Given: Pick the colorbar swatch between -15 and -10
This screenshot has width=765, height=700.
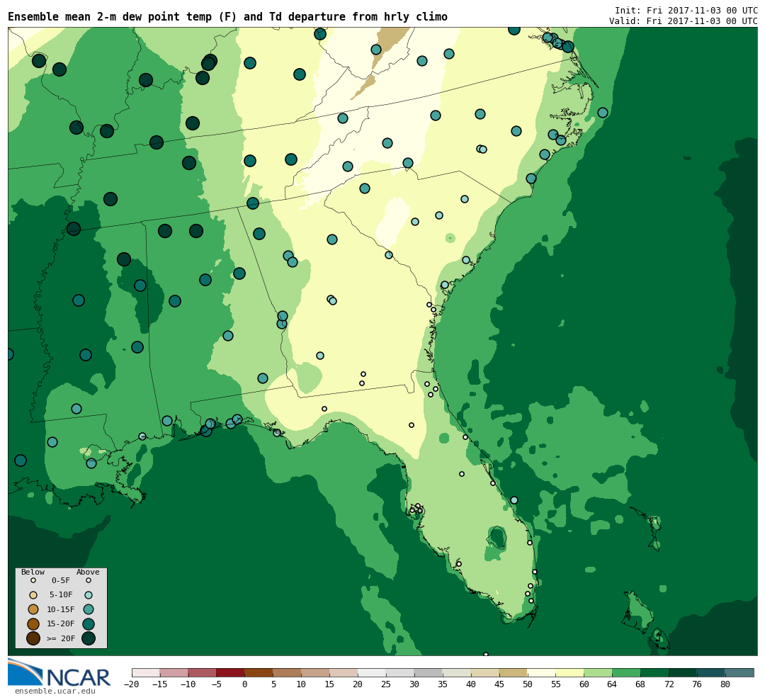Looking at the screenshot, I should [174, 672].
